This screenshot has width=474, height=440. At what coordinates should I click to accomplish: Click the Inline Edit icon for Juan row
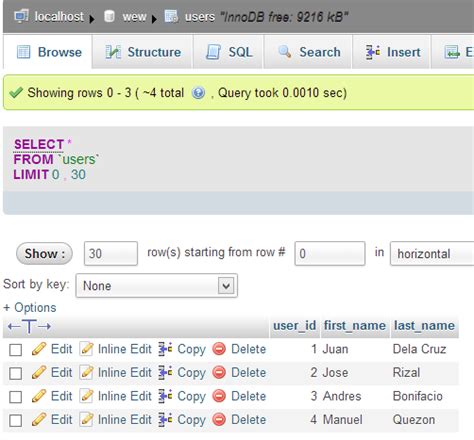pyautogui.click(x=86, y=349)
